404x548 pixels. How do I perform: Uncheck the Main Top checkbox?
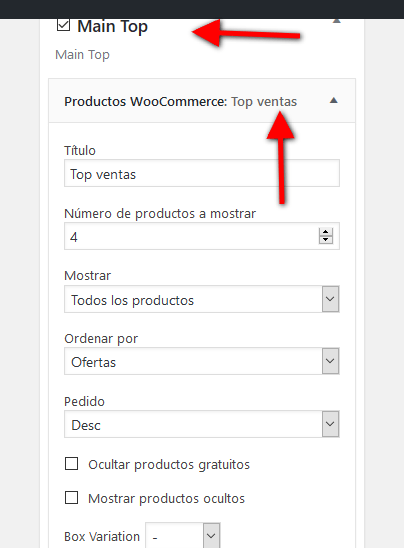(63, 25)
